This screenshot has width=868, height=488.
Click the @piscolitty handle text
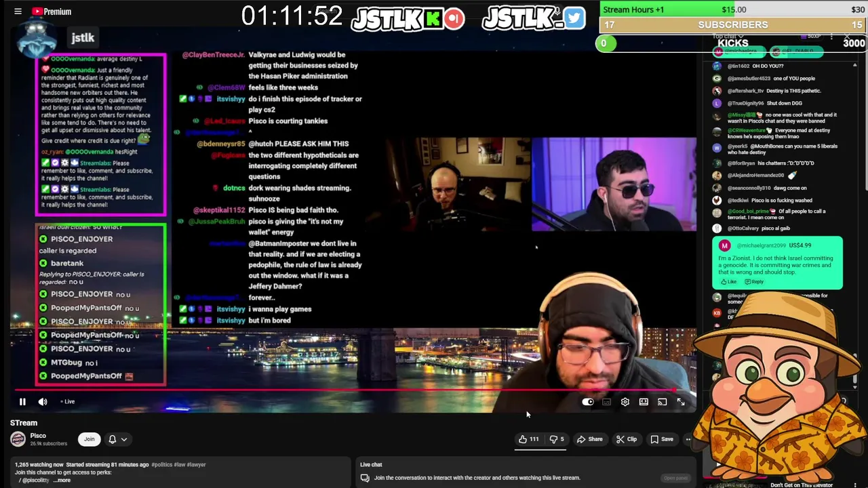point(35,481)
